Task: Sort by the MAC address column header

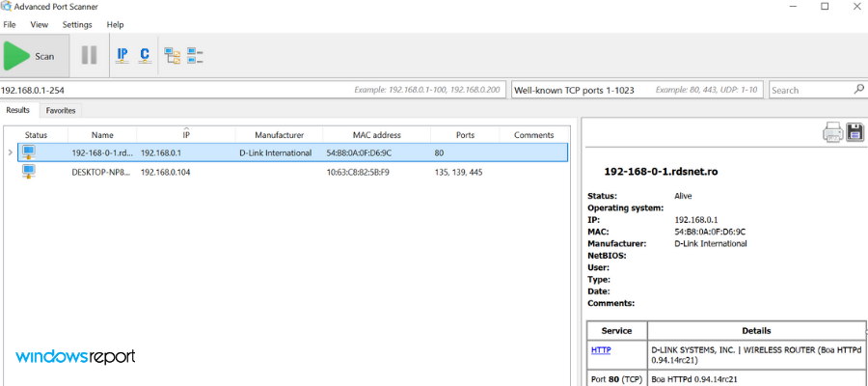Action: pyautogui.click(x=377, y=135)
